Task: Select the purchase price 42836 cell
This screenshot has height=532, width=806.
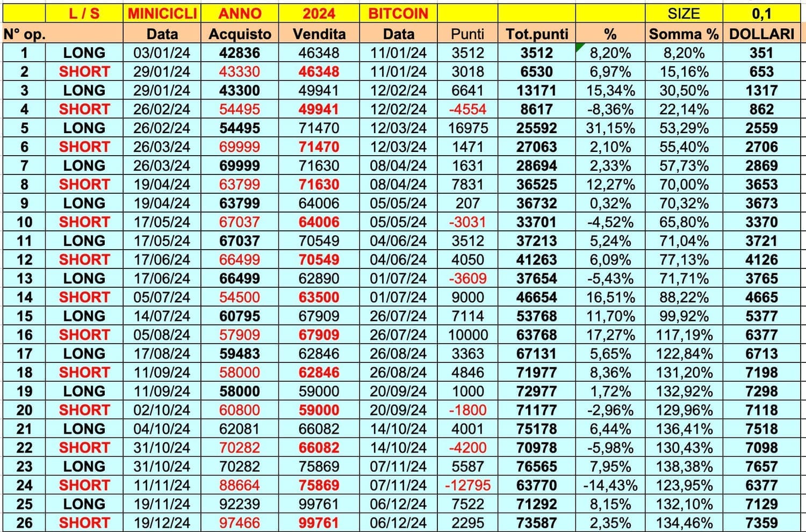Action: click(240, 53)
